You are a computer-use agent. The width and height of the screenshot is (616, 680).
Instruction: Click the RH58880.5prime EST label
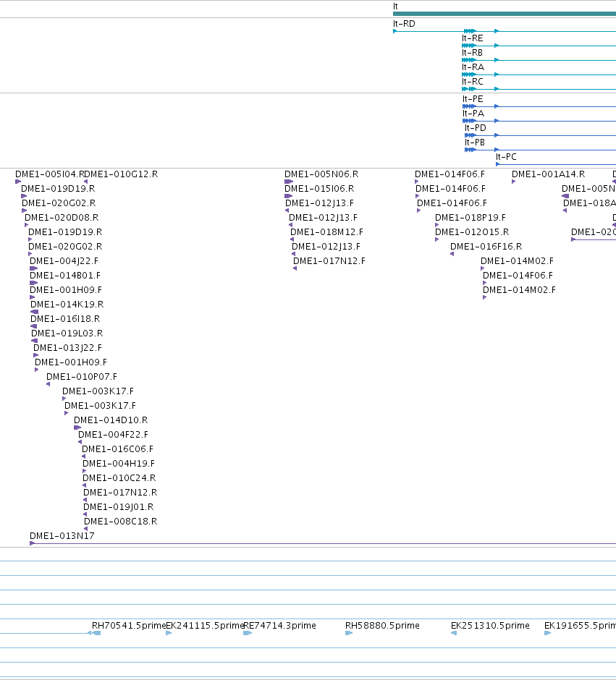(382, 625)
